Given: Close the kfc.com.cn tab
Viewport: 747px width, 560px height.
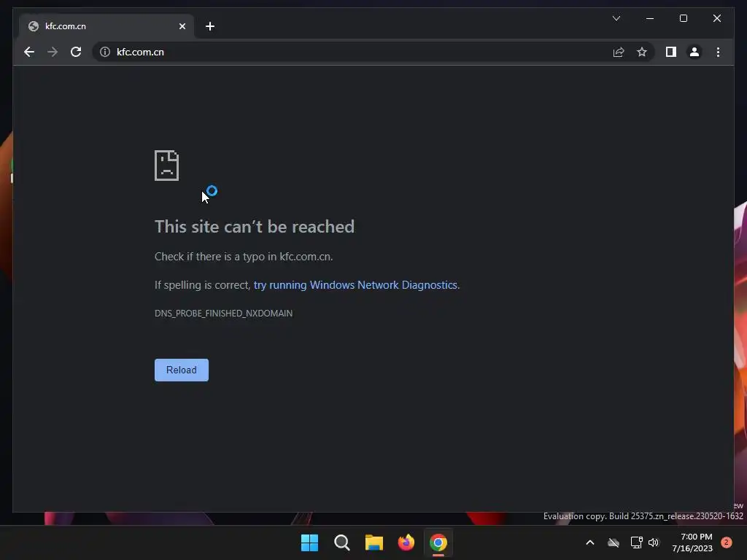Looking at the screenshot, I should [182, 26].
